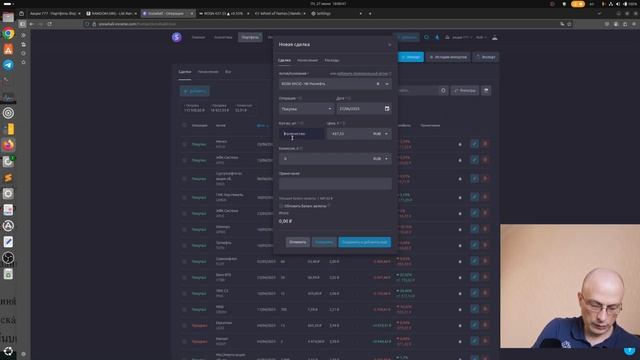640x360 pixels.
Task: Check the Сбербанк row checkbox
Action: pos(184,261)
